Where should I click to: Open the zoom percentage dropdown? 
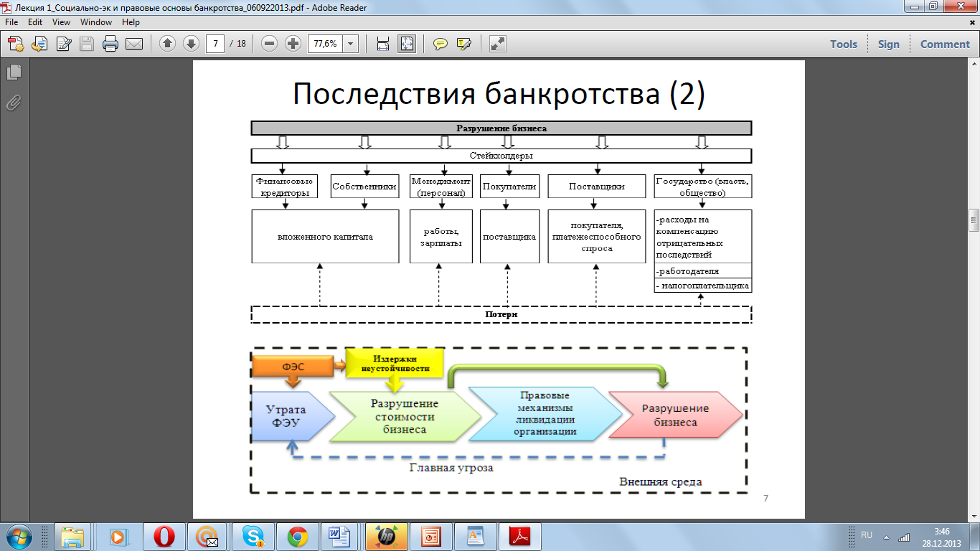(x=351, y=44)
